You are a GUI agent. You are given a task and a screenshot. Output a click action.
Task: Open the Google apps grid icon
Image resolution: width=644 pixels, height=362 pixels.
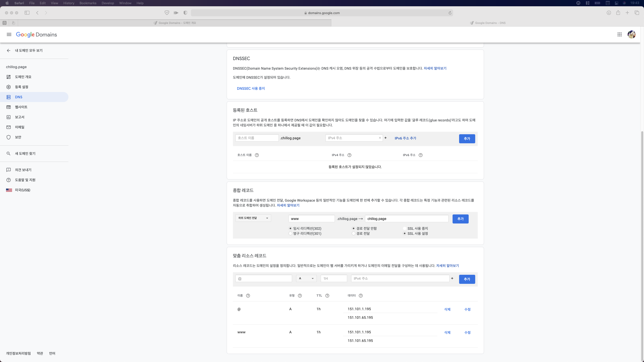pyautogui.click(x=620, y=34)
